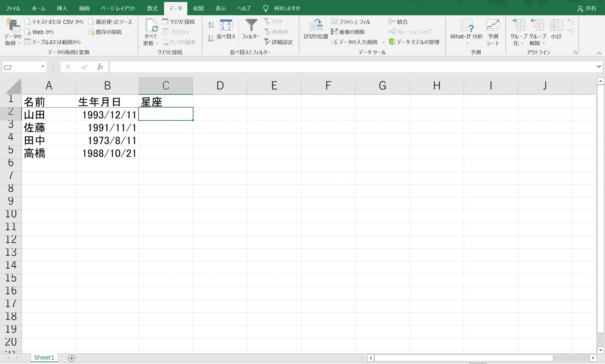The height and width of the screenshot is (364, 605).
Task: Open データ モデルの管理
Action: tap(414, 42)
